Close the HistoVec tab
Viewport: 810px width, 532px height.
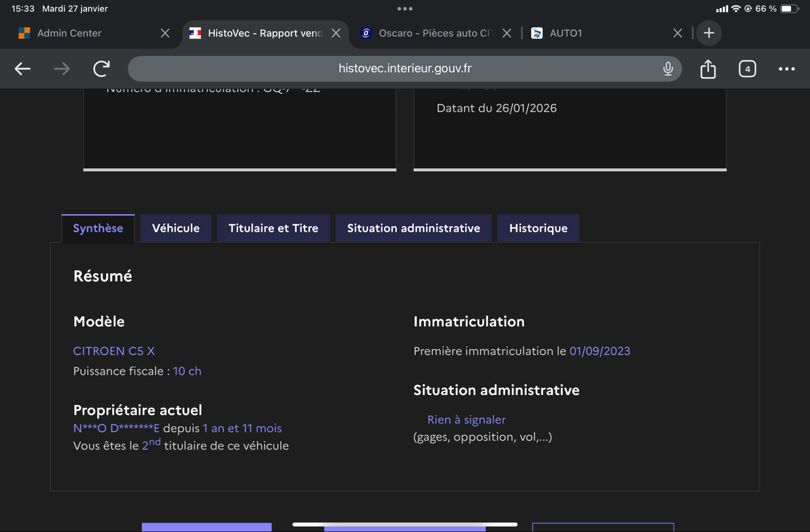(335, 33)
